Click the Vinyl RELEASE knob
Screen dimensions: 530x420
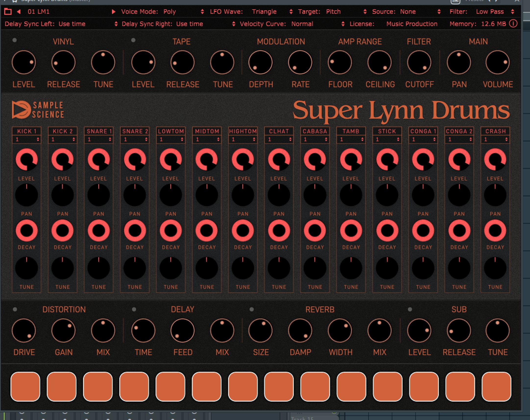[x=63, y=63]
